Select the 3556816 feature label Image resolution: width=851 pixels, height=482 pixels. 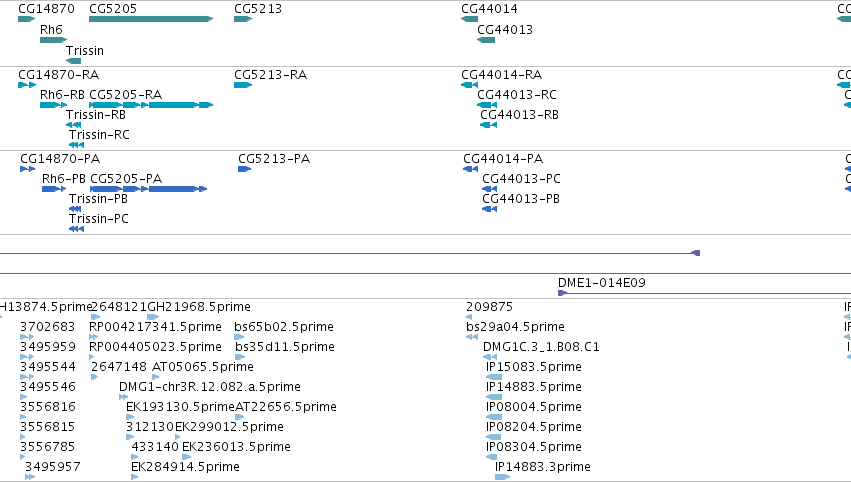tap(48, 407)
